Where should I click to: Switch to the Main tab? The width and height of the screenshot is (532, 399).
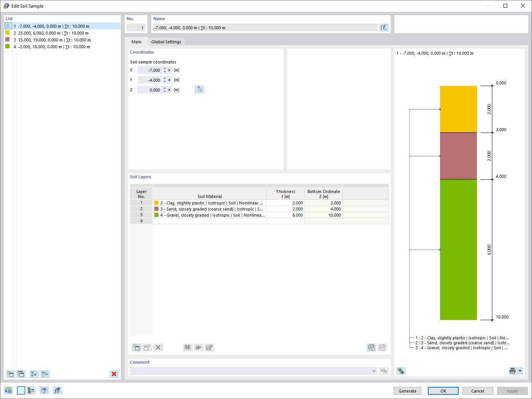(x=136, y=42)
